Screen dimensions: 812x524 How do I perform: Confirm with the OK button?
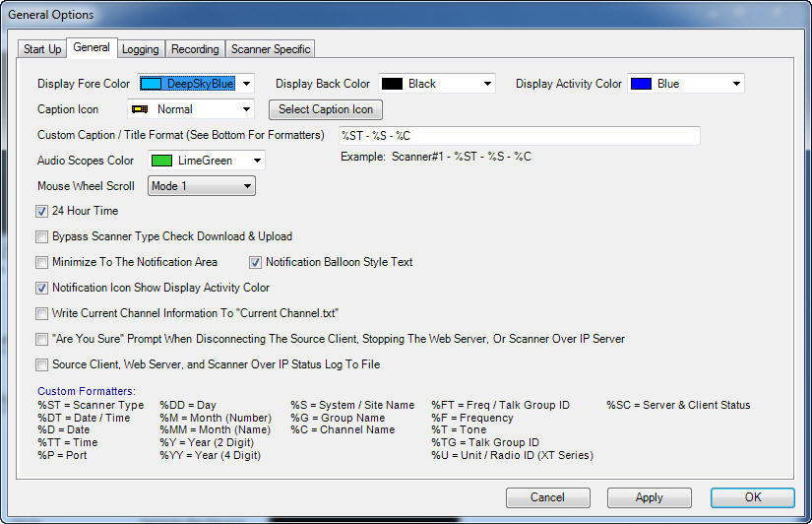click(x=753, y=497)
